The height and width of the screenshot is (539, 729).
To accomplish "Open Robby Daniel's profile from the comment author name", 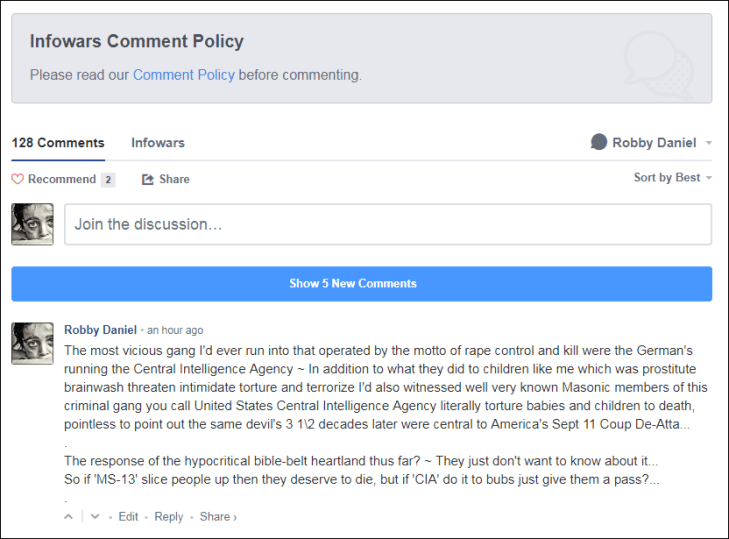I will [100, 330].
